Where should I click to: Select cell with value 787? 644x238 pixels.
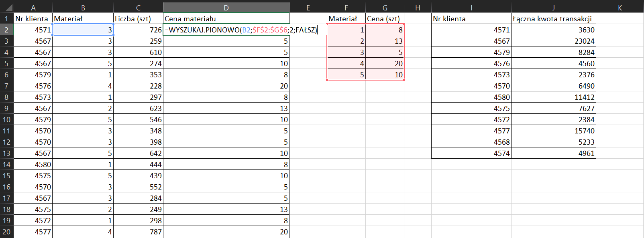click(x=139, y=232)
